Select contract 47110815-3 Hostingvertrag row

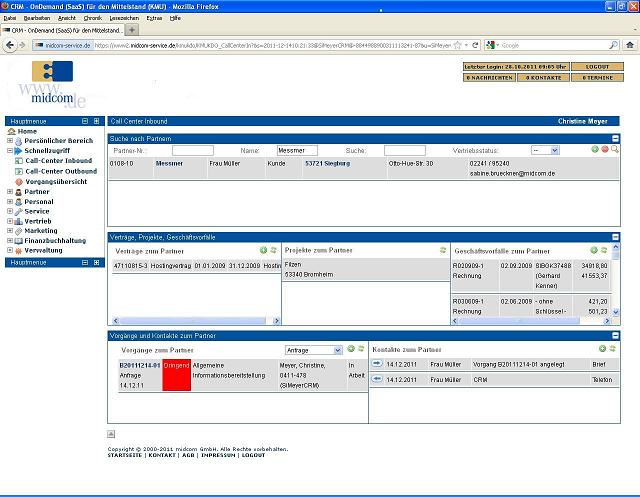click(x=196, y=266)
